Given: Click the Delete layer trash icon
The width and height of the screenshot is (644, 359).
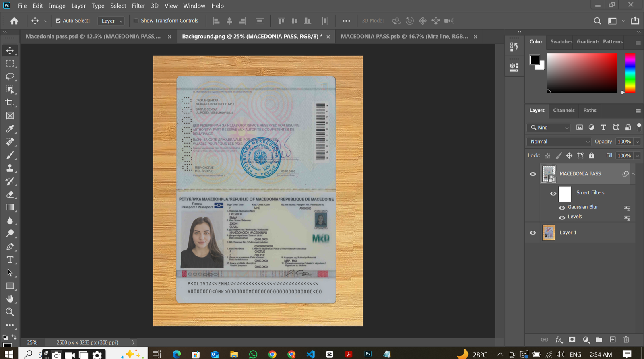Looking at the screenshot, I should 626,340.
